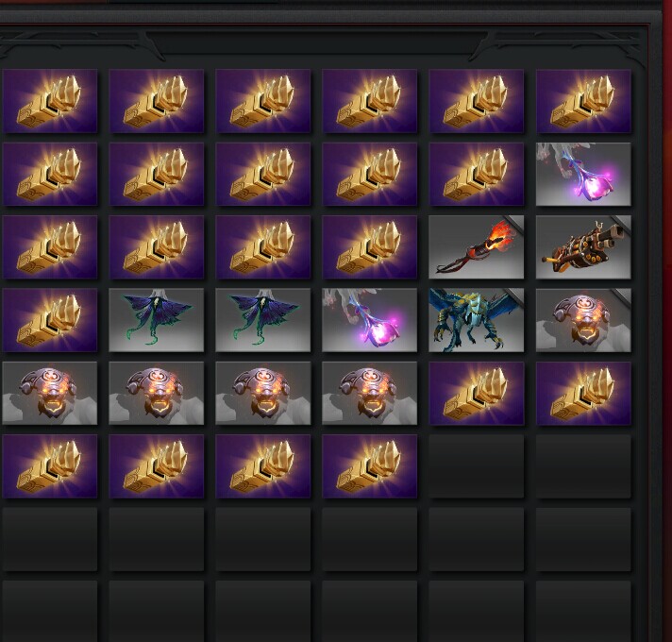Click the golden treasure left of the first dark cape

click(50, 320)
